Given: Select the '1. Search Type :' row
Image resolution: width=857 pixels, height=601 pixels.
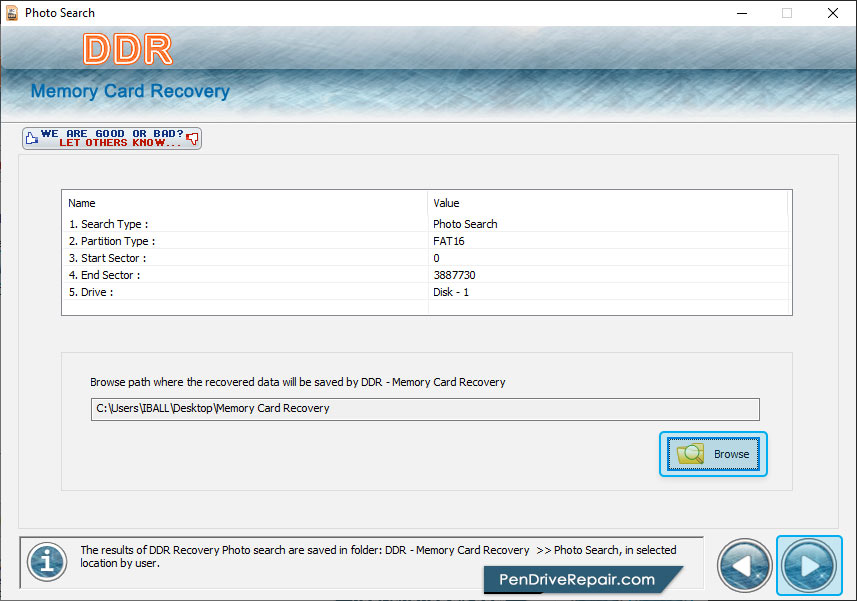Looking at the screenshot, I should tap(425, 224).
